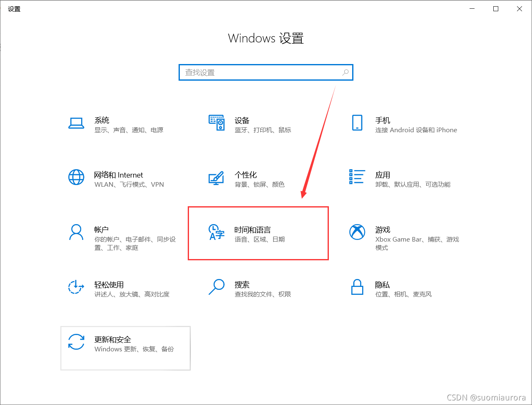Open the 个性化 title
This screenshot has height=405, width=532.
(x=246, y=175)
